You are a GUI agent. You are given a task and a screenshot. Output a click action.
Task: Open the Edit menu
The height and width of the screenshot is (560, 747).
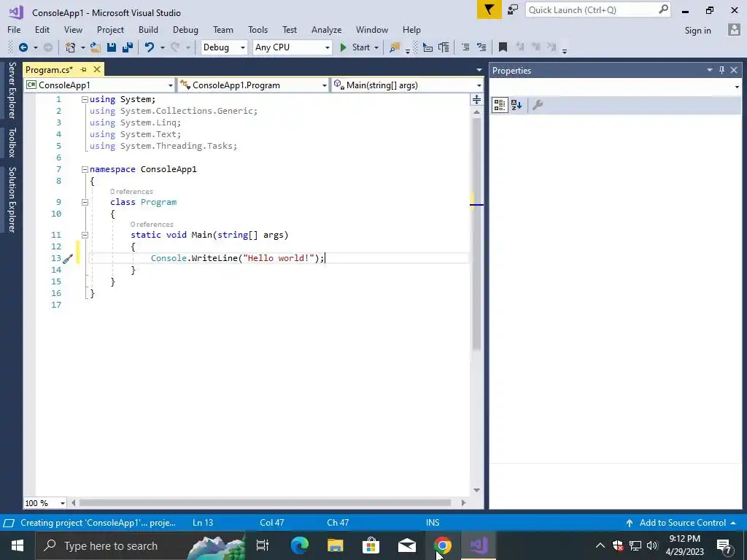pyautogui.click(x=42, y=29)
